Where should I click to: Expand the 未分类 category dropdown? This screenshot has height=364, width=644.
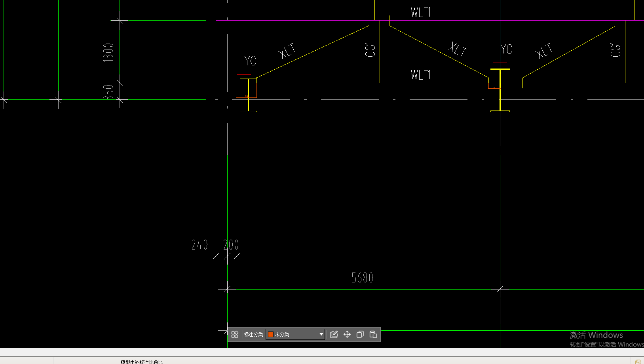click(x=295, y=334)
